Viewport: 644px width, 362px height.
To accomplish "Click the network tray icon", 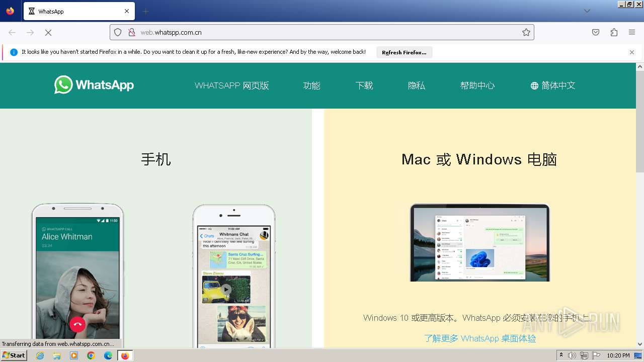I will 584,355.
